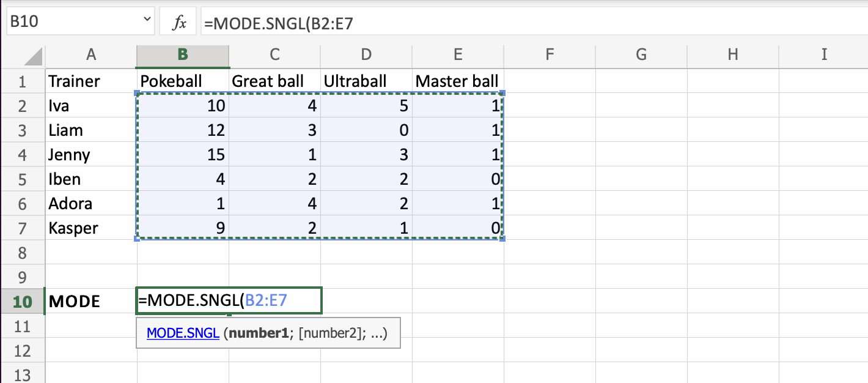868x383 pixels.
Task: Select row 10 header
Action: pyautogui.click(x=22, y=302)
